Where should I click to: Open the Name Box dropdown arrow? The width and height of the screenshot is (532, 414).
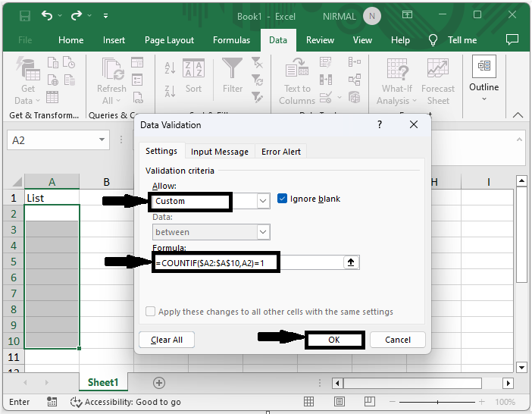tap(103, 140)
